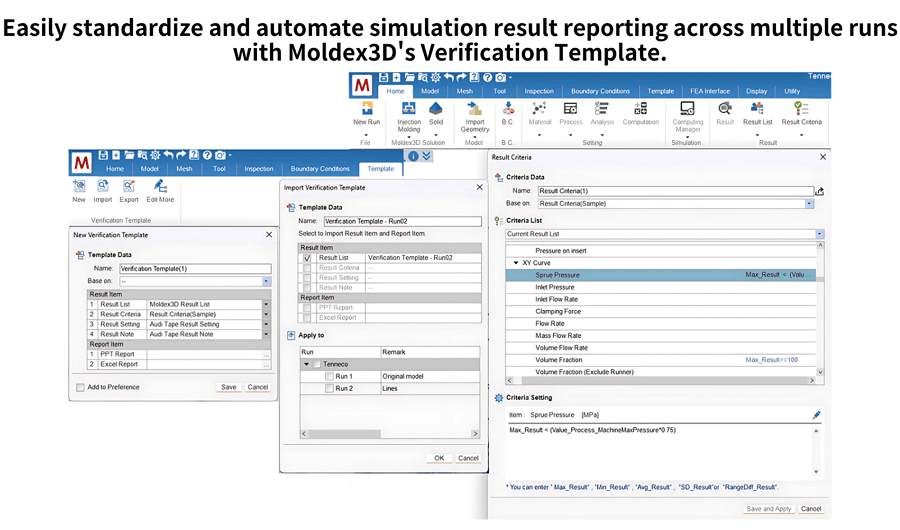Check the Run 1 checkbox
Image resolution: width=900 pixels, height=530 pixels.
pyautogui.click(x=329, y=376)
